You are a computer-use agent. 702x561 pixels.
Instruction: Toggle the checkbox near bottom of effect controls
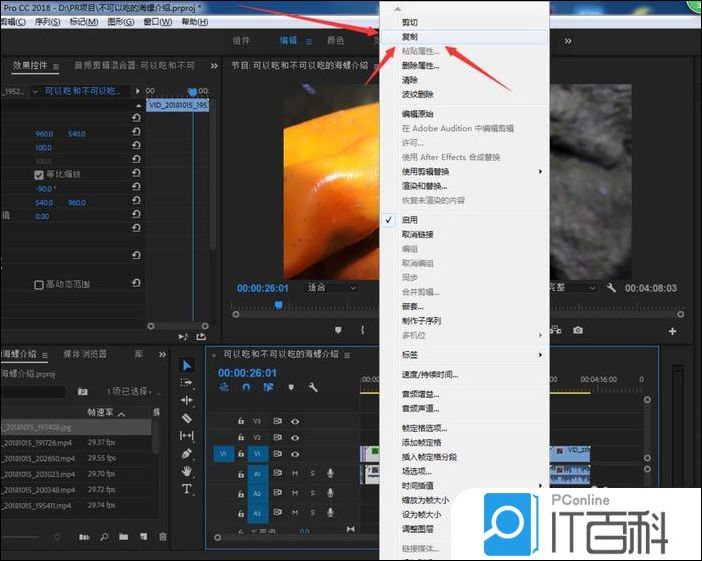pyautogui.click(x=39, y=285)
